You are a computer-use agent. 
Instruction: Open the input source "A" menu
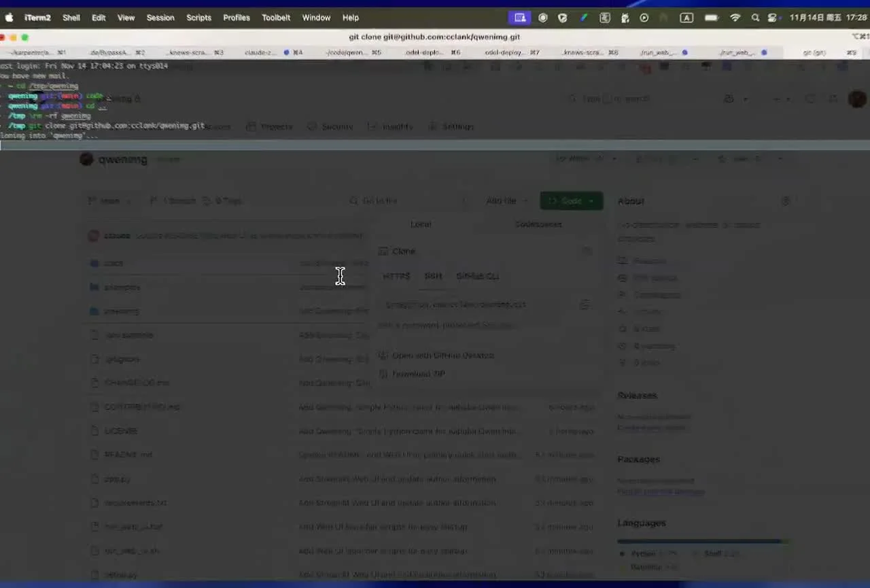pyautogui.click(x=686, y=18)
